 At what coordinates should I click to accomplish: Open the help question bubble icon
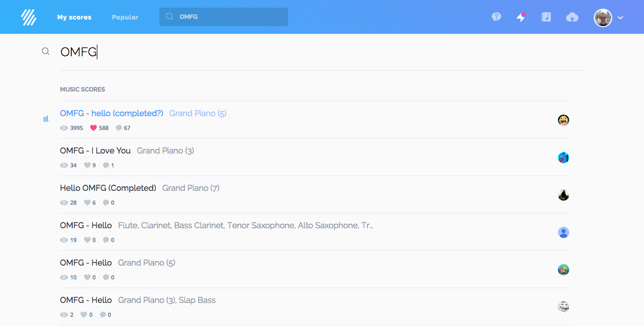pyautogui.click(x=496, y=17)
